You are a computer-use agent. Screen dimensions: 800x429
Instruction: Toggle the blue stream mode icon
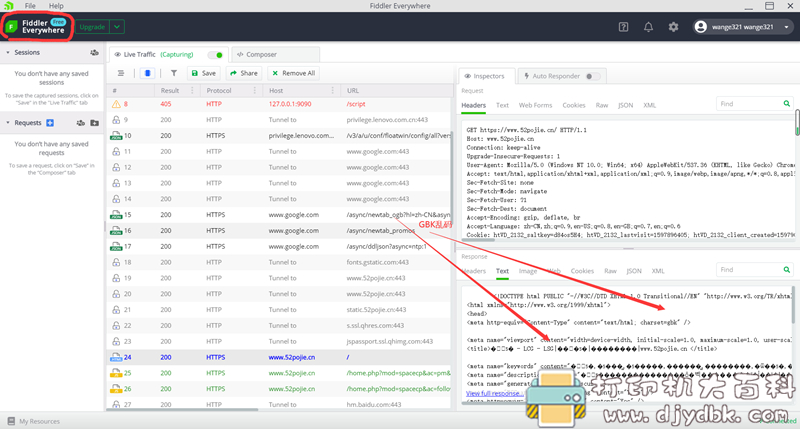click(x=147, y=73)
